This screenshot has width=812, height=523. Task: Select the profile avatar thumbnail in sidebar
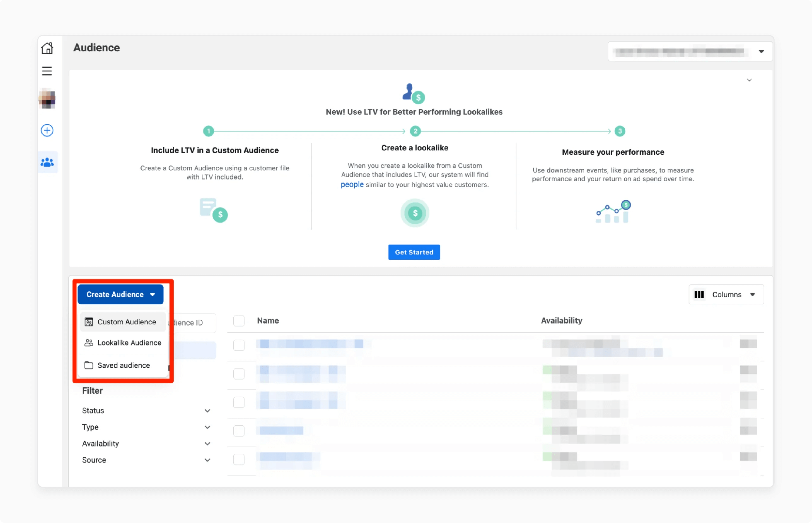click(x=47, y=99)
